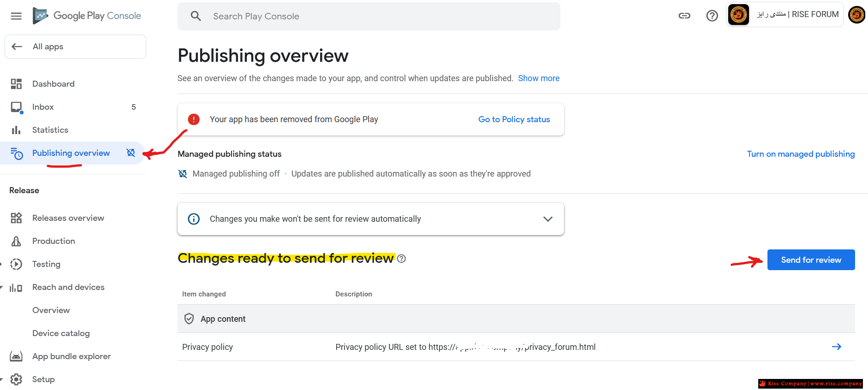The height and width of the screenshot is (390, 868).
Task: Click the App bundle explorer Android icon
Action: 16,356
